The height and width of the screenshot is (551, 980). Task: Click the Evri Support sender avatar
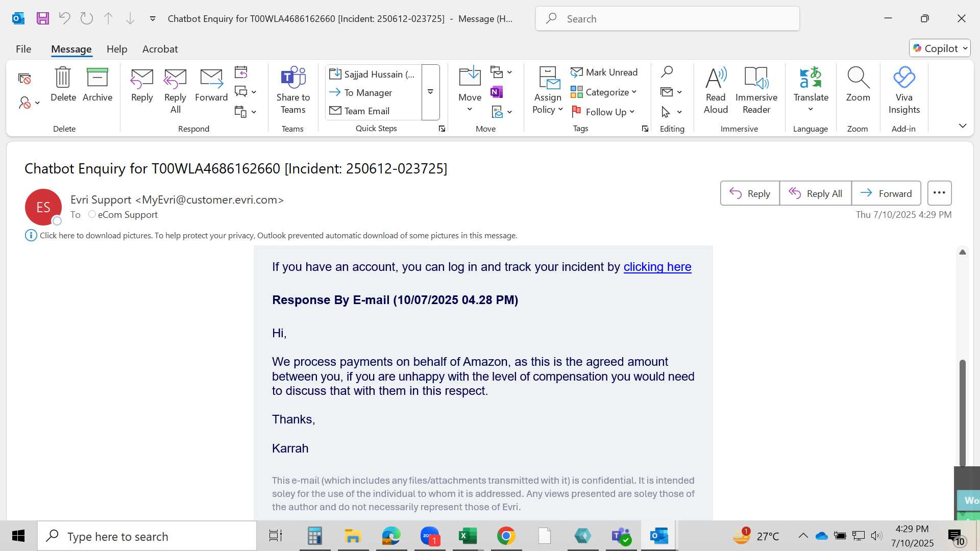[43, 207]
